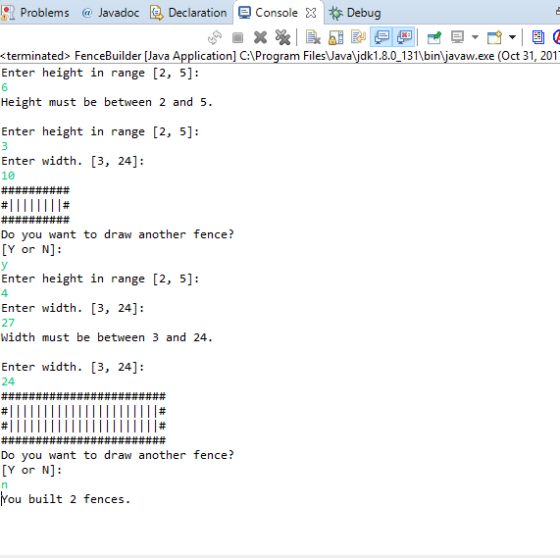The width and height of the screenshot is (560, 558).
Task: Clear the console output
Action: 313,37
